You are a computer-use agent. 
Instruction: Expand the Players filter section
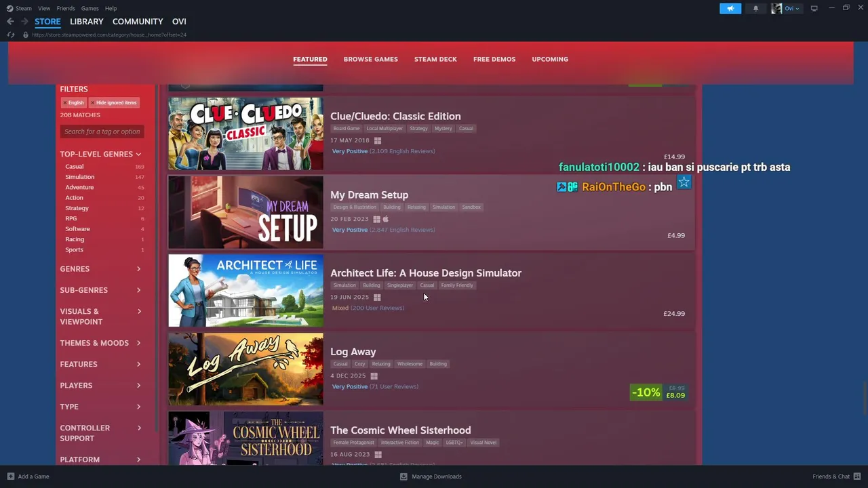(100, 386)
